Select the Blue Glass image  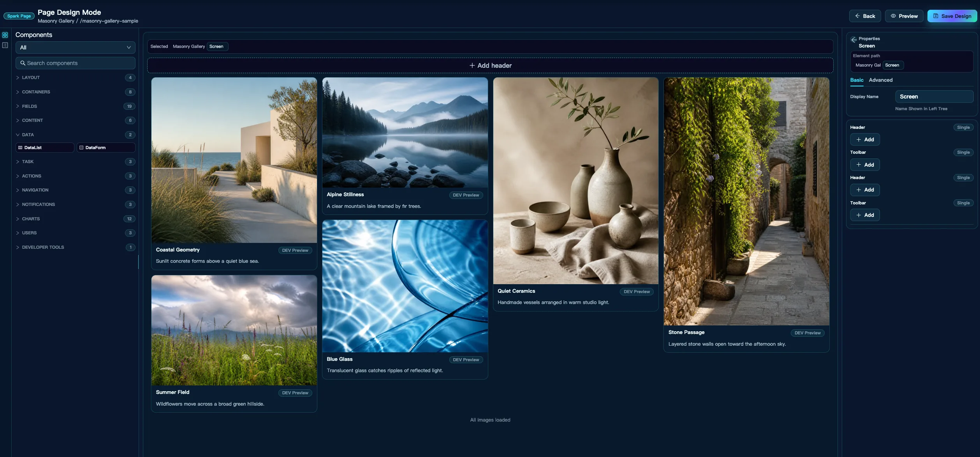pos(405,286)
